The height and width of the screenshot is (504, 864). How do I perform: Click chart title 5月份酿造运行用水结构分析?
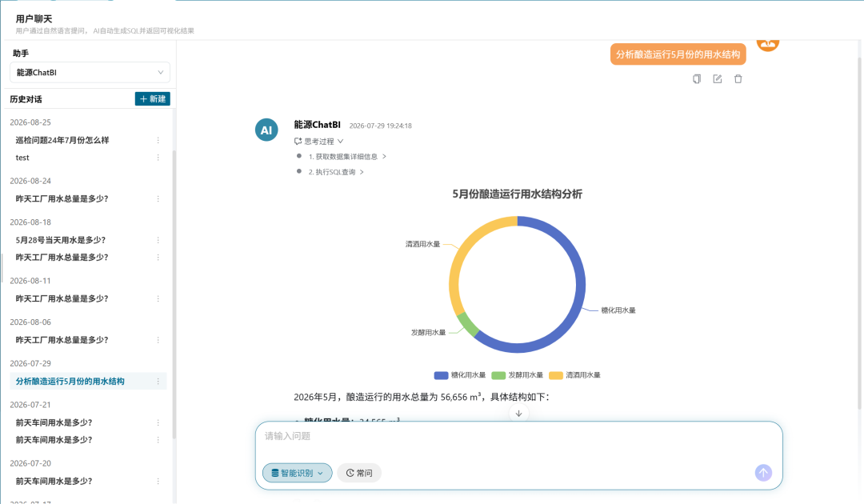point(517,194)
